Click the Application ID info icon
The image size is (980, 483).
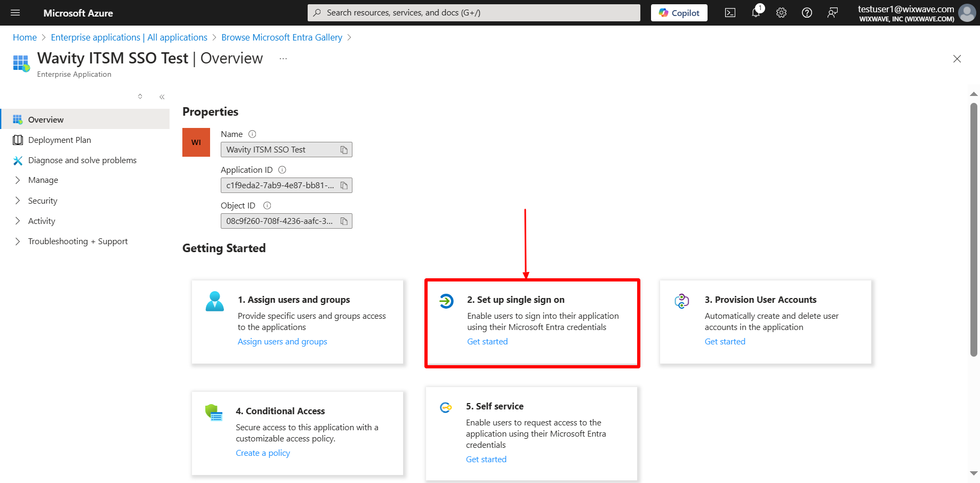click(x=282, y=170)
